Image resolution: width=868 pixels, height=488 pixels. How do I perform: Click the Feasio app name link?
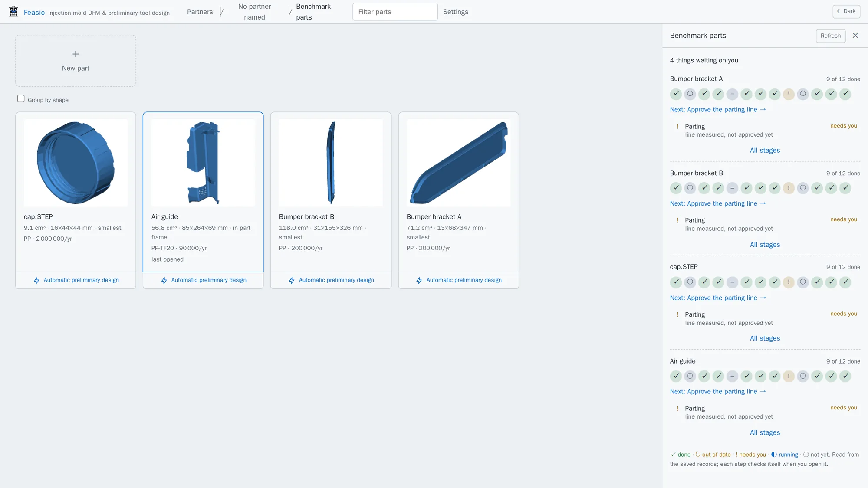coord(34,13)
